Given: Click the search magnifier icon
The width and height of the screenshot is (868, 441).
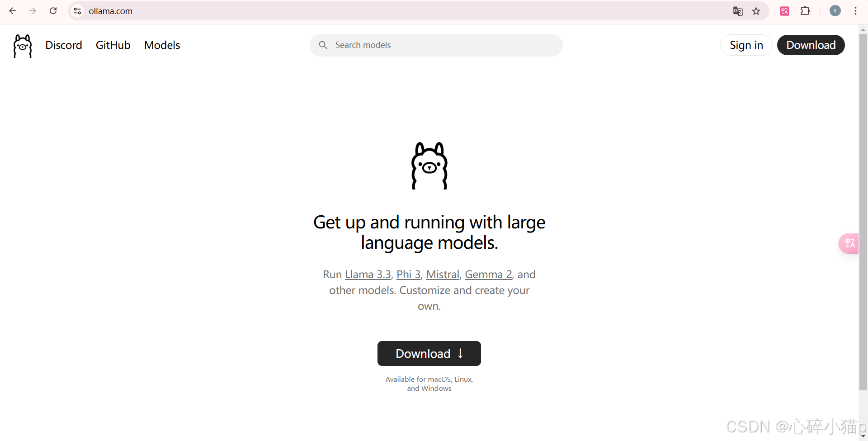Looking at the screenshot, I should [x=323, y=45].
